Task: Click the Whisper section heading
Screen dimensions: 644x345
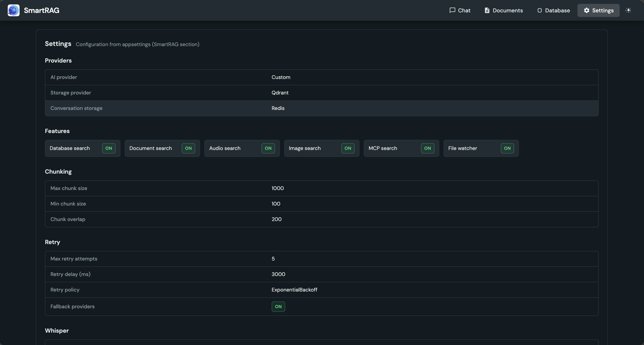Action: [57, 331]
